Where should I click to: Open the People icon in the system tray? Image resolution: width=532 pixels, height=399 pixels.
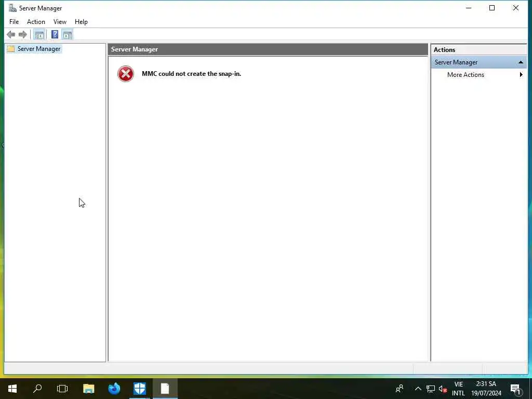click(400, 389)
